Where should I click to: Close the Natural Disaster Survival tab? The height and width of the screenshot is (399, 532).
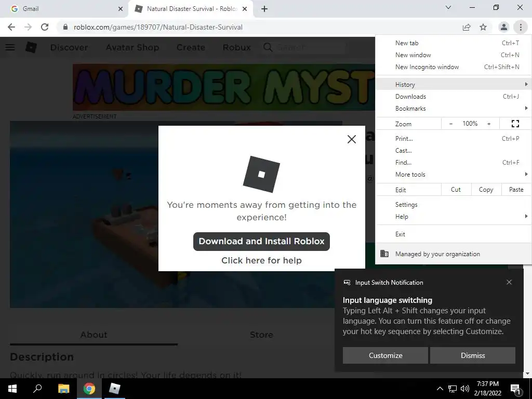tap(245, 9)
